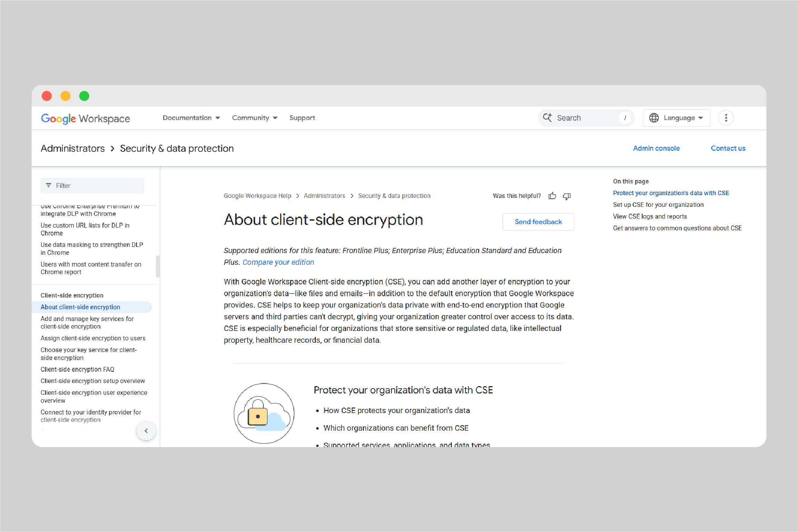The image size is (798, 532).
Task: Expand the Community dropdown
Action: [x=255, y=118]
